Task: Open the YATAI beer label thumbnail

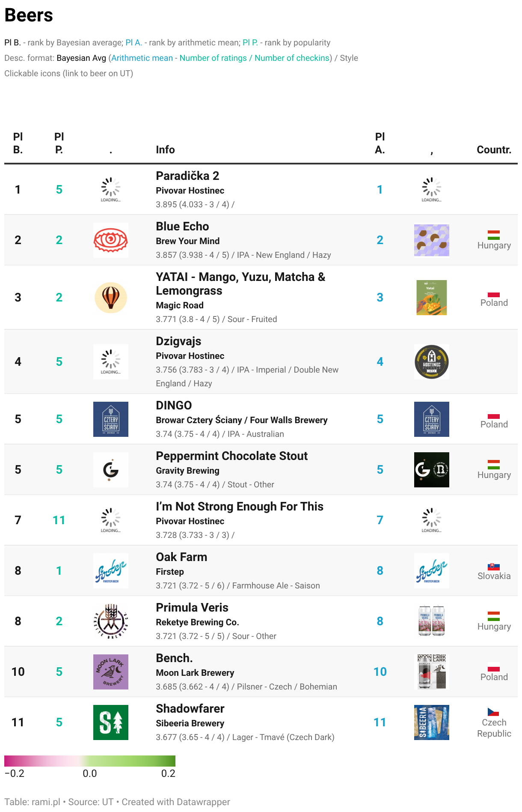Action: point(432,298)
